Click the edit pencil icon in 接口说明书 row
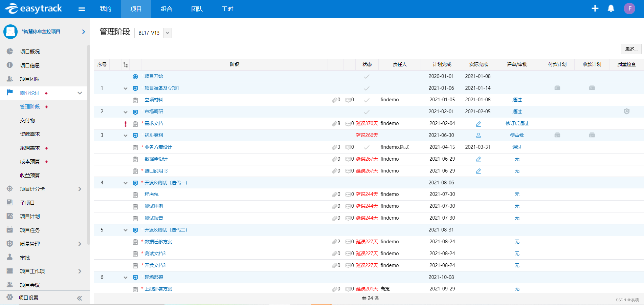The height and width of the screenshot is (305, 644). click(x=479, y=171)
